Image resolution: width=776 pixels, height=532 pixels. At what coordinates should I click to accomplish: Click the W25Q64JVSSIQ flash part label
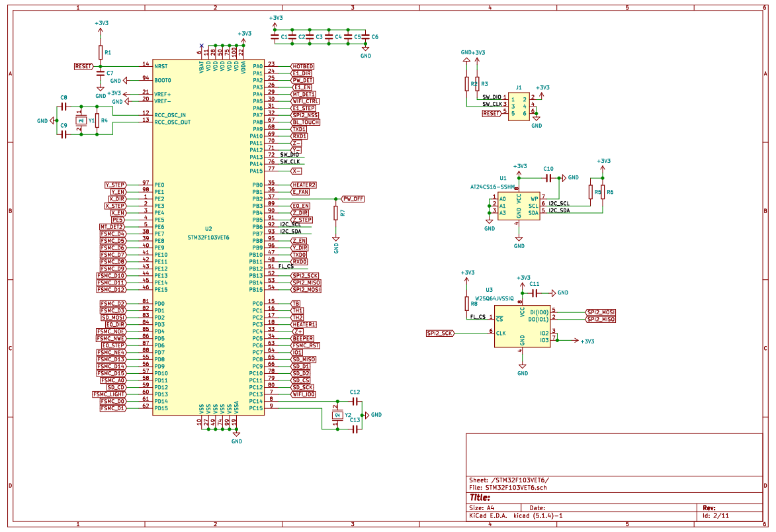[x=494, y=298]
